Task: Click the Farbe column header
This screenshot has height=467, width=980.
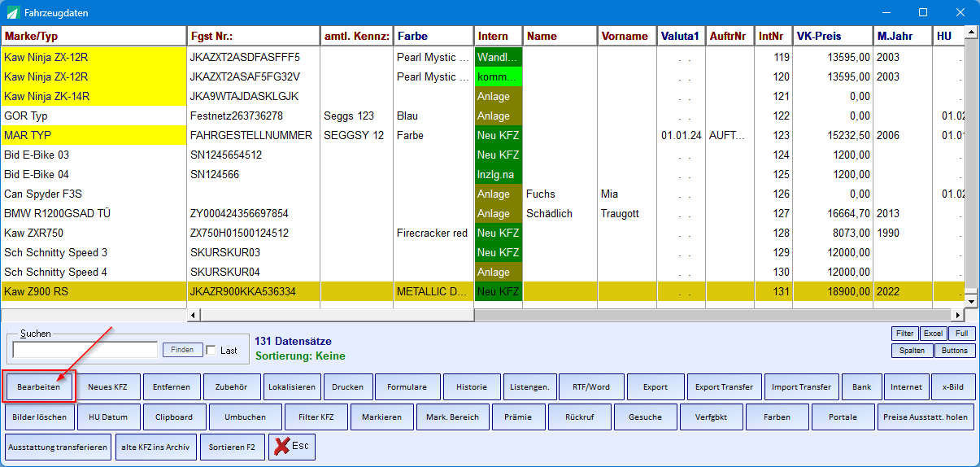Action: pos(433,36)
